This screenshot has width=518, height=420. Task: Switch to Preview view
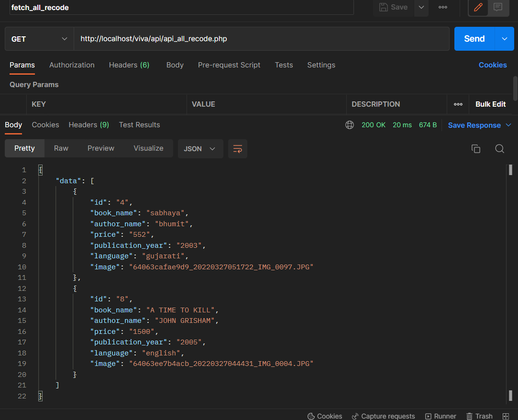(x=101, y=148)
